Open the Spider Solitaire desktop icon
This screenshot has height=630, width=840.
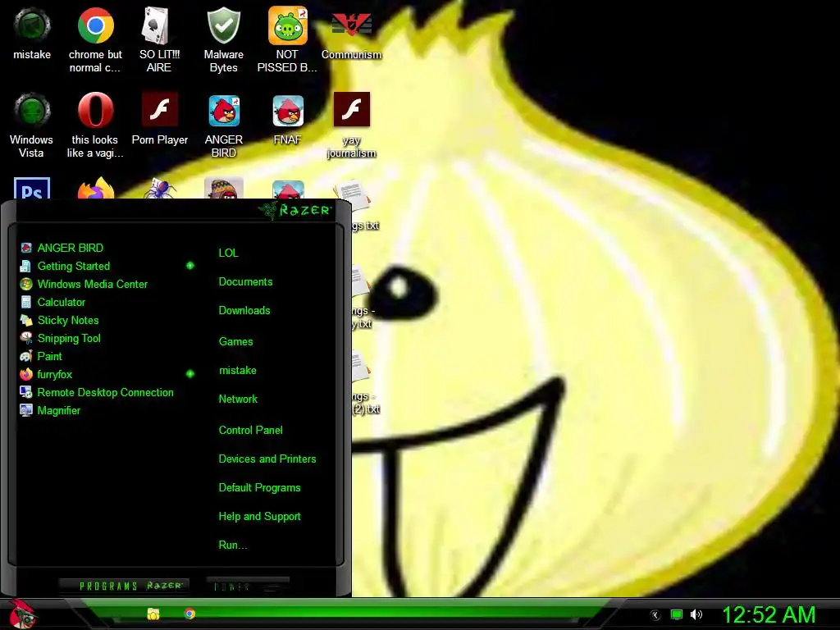coord(160,188)
